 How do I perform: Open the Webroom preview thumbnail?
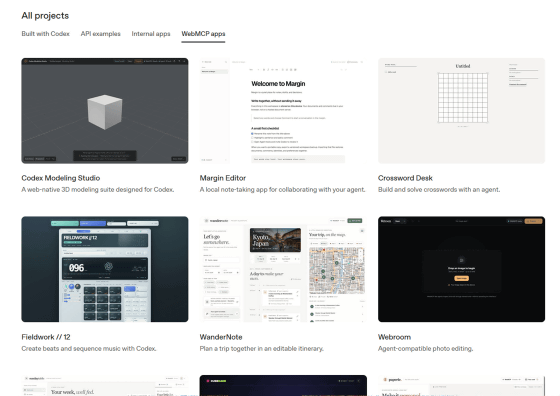(x=461, y=269)
